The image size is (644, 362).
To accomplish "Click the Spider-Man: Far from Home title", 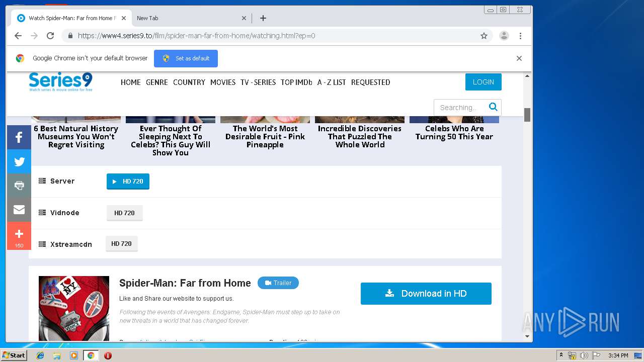I will tap(185, 283).
